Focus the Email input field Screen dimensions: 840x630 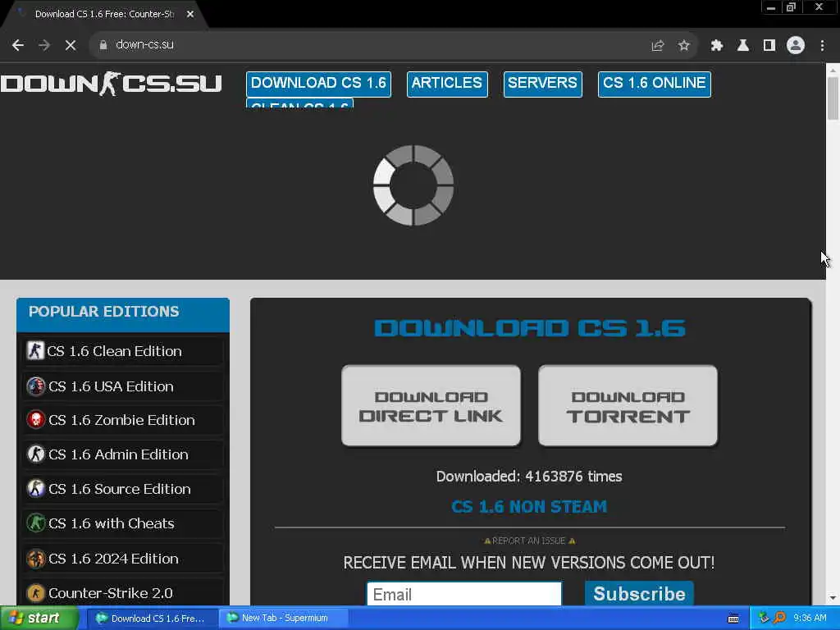click(464, 594)
